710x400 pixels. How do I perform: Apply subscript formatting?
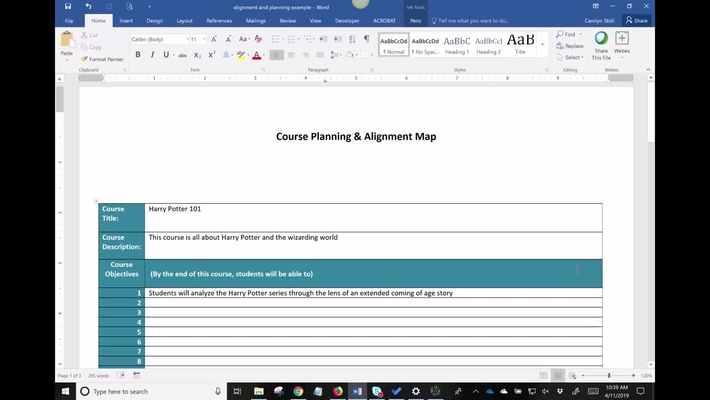coord(197,55)
